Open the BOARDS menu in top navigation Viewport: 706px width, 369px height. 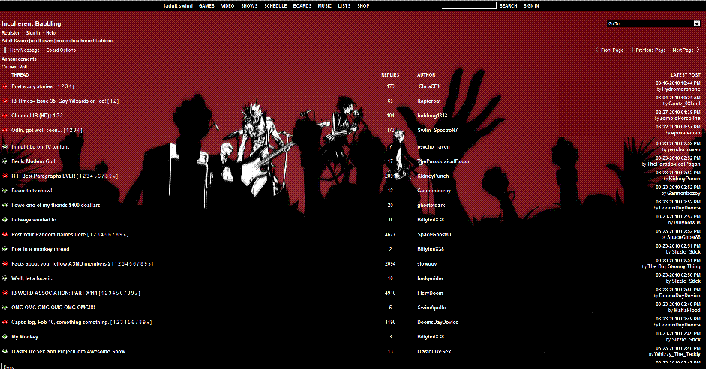[302, 6]
